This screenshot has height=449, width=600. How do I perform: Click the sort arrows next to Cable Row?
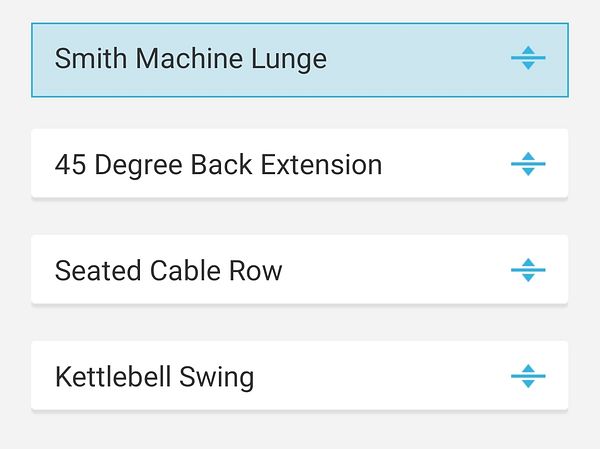[x=528, y=270]
